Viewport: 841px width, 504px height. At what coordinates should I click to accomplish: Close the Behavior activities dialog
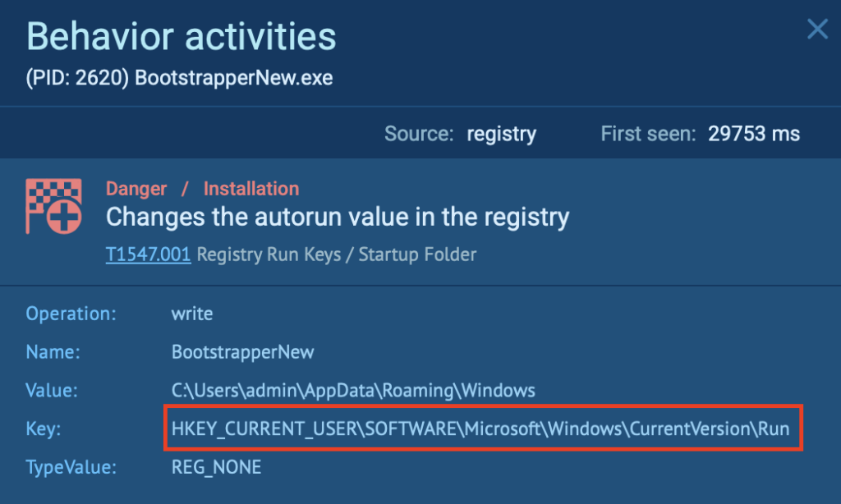(817, 29)
